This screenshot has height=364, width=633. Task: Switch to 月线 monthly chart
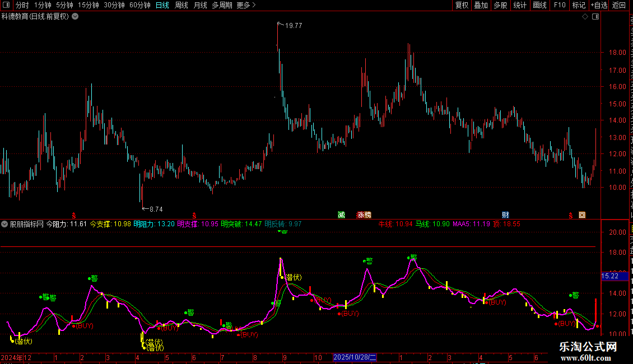click(200, 5)
